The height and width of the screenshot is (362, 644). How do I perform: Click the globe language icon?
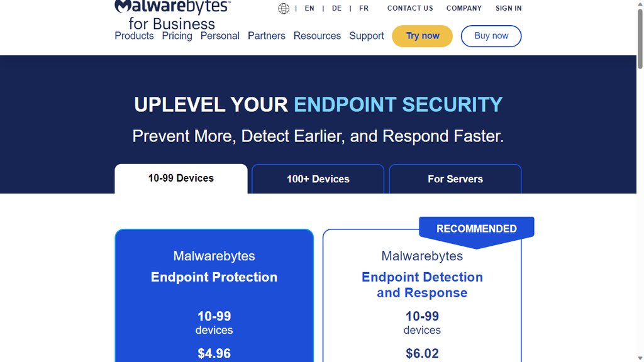(x=284, y=8)
